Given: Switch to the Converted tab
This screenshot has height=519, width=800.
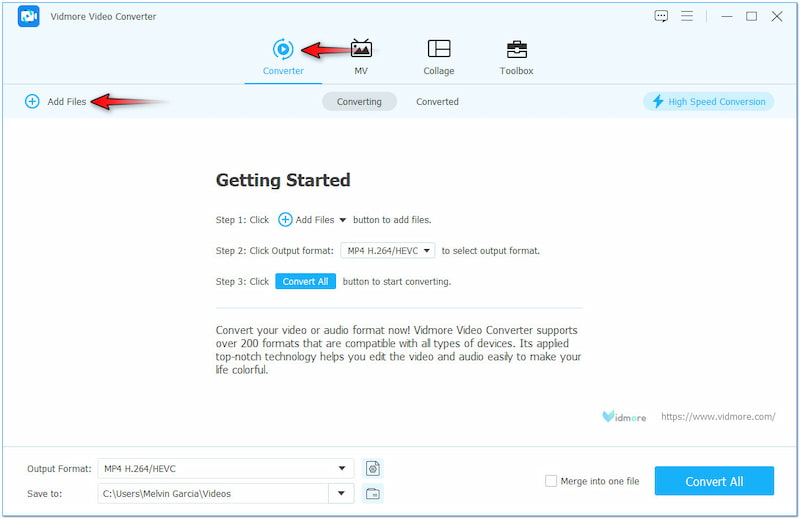Looking at the screenshot, I should click(437, 101).
